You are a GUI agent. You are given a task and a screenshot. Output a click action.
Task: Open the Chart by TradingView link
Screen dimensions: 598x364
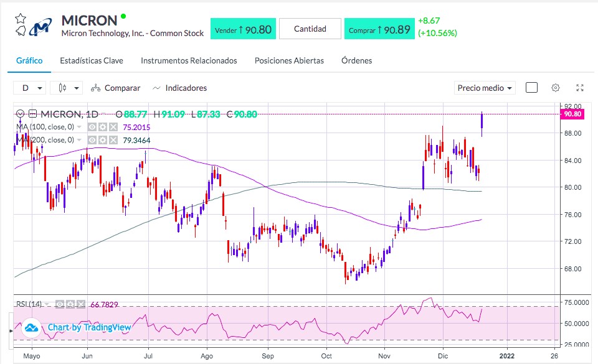(89, 327)
